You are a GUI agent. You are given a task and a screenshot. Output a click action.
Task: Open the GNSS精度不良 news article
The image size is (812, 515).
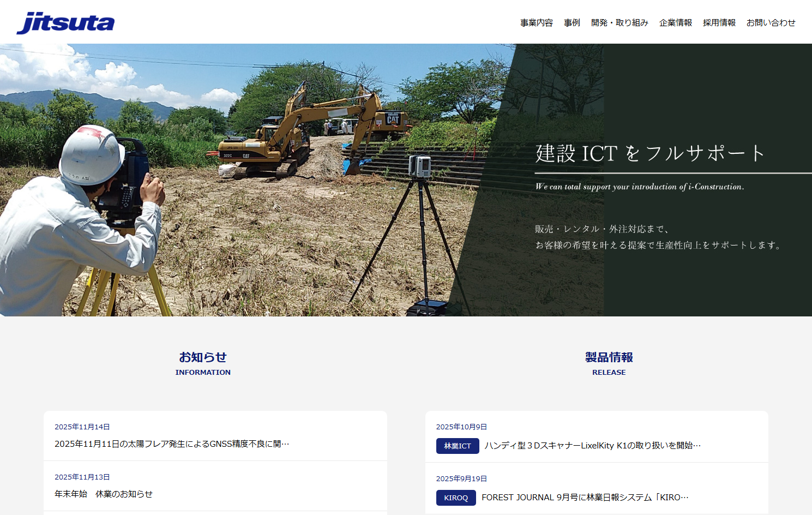click(x=172, y=444)
